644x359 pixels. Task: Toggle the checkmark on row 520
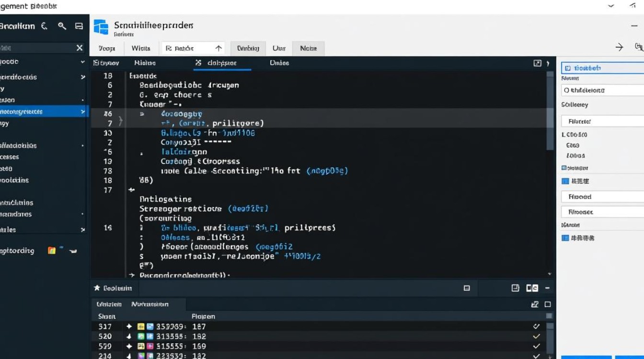(x=536, y=337)
